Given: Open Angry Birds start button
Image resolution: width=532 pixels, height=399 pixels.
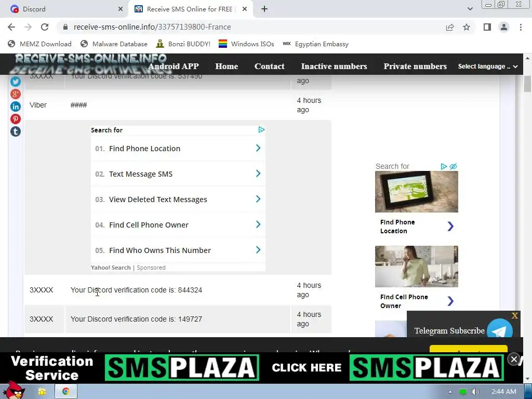Looking at the screenshot, I should click(x=14, y=390).
